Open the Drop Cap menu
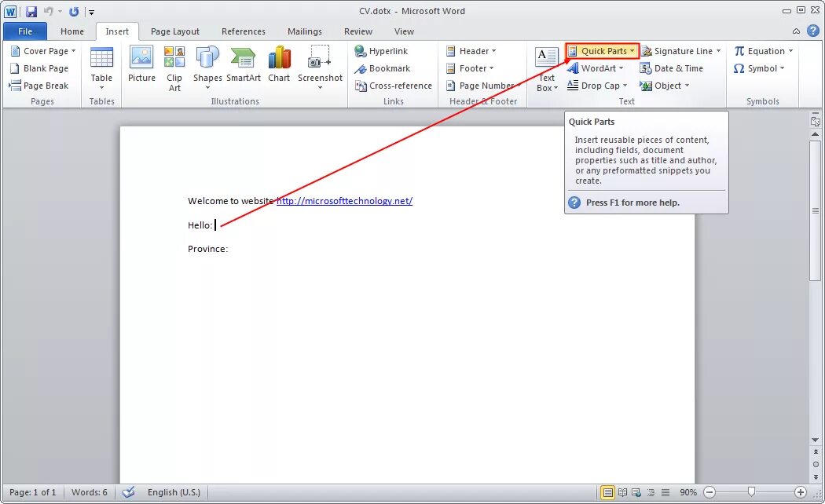The width and height of the screenshot is (825, 504). point(597,86)
